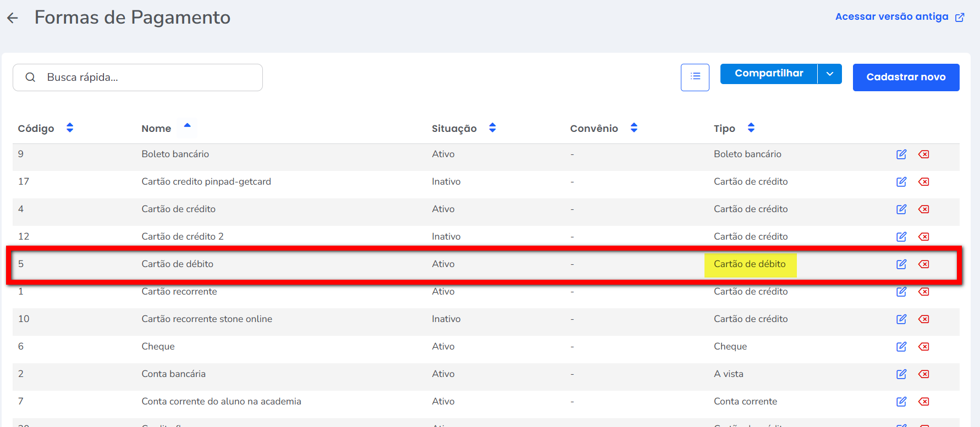Click the Cadastrar novo button
The image size is (980, 427).
(x=905, y=77)
